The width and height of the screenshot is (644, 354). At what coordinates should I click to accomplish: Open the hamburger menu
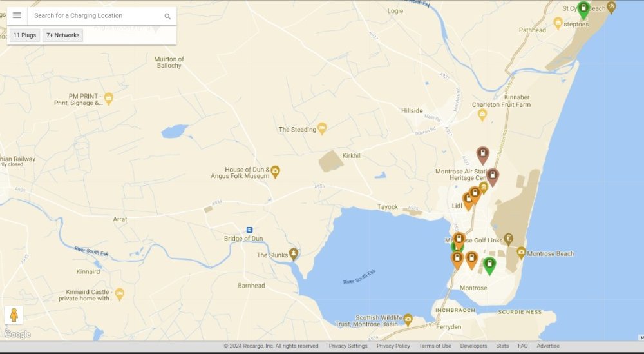click(x=17, y=15)
